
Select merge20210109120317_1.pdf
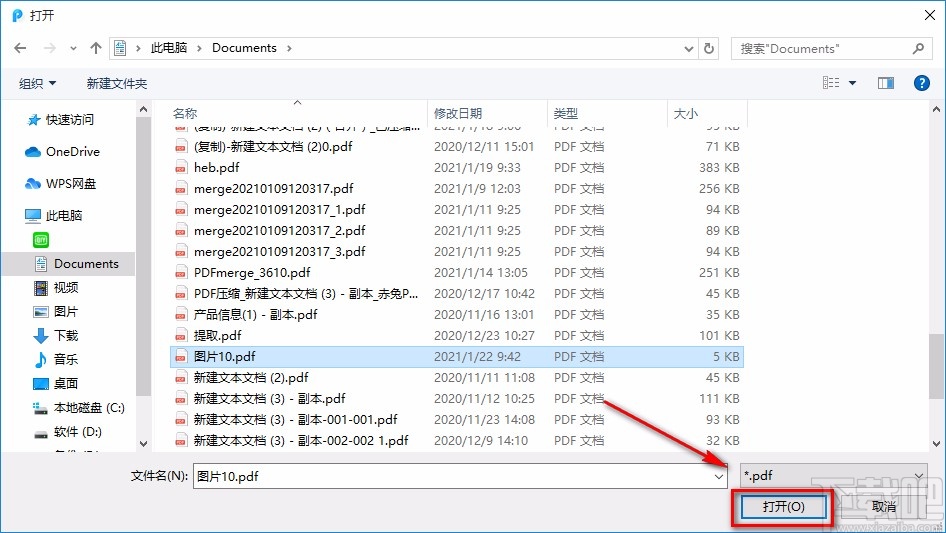tap(457, 209)
